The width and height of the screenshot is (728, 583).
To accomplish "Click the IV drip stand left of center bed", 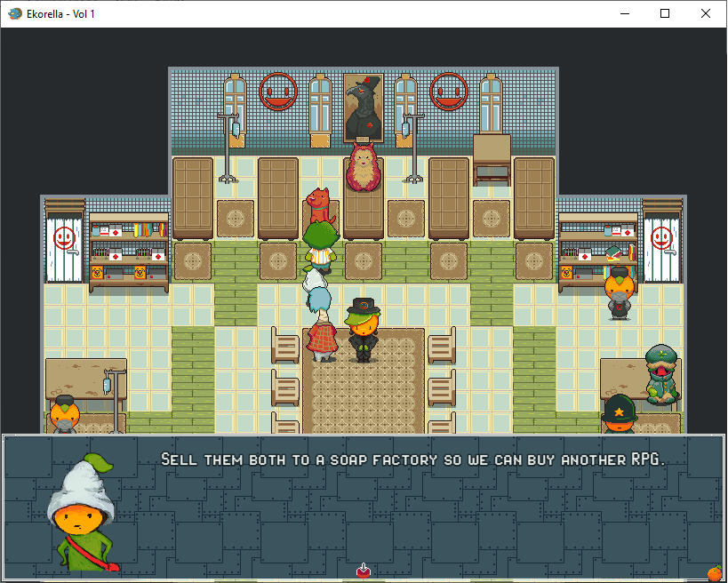I will [x=228, y=148].
